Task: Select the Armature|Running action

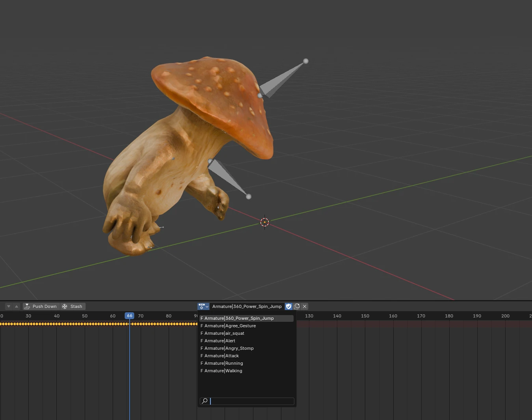Action: tap(246, 363)
